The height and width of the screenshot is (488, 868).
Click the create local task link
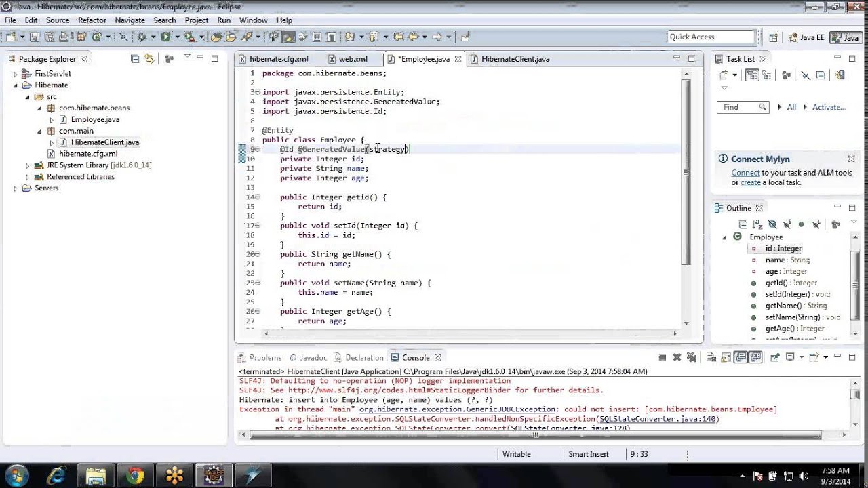pyautogui.click(x=750, y=182)
